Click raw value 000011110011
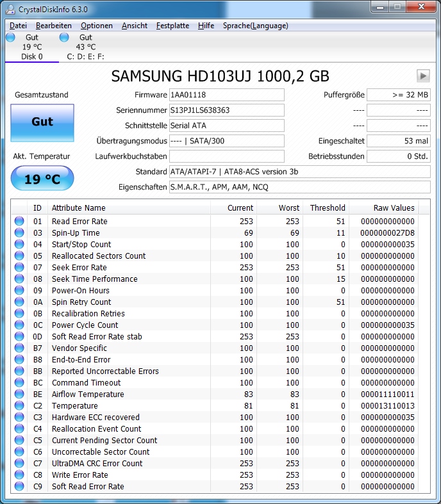The height and width of the screenshot is (504, 441). tap(387, 394)
